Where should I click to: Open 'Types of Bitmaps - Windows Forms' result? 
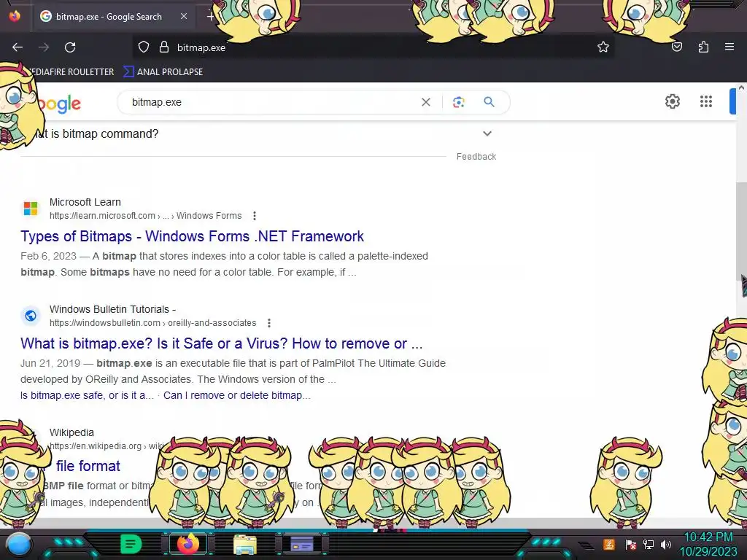[x=192, y=236]
